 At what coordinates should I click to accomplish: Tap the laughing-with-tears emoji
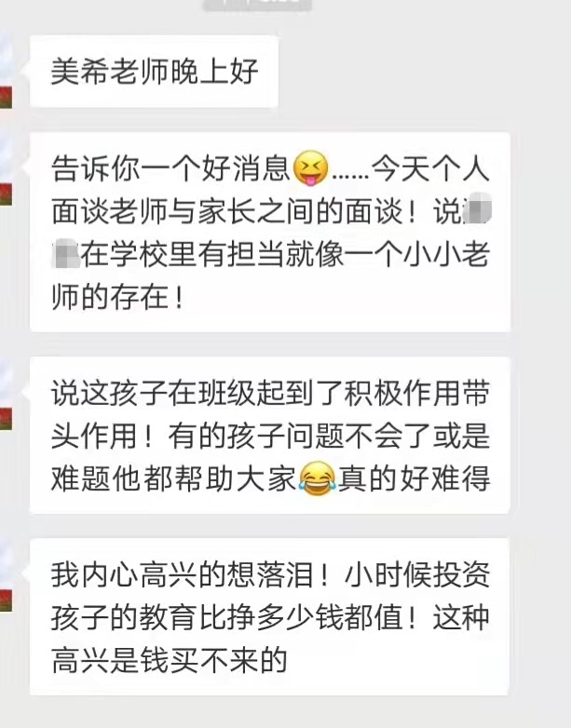(317, 479)
